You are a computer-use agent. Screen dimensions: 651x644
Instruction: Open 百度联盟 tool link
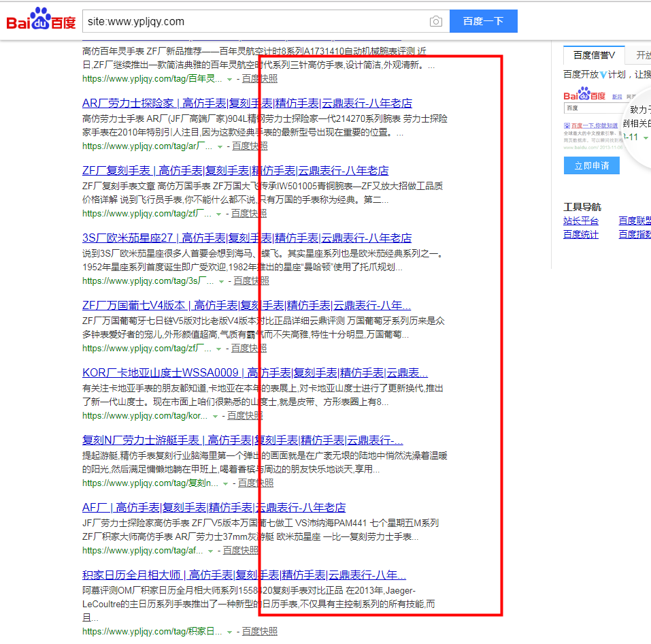635,221
